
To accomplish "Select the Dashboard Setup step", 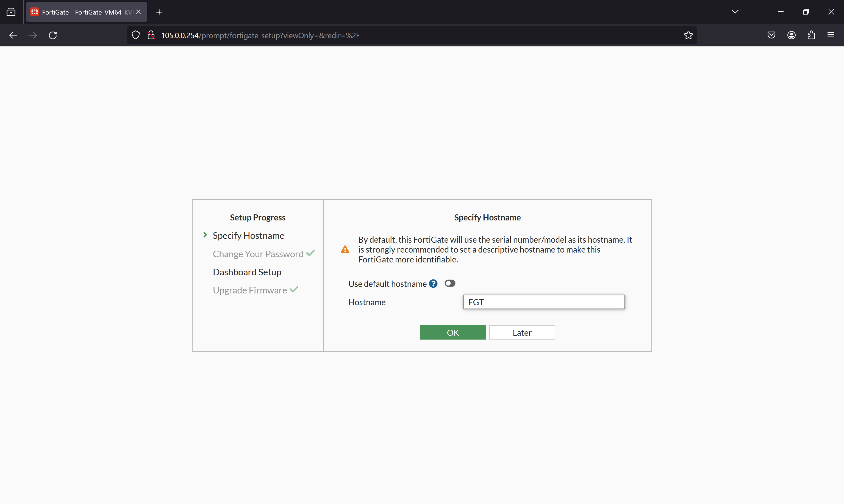I will [x=247, y=272].
